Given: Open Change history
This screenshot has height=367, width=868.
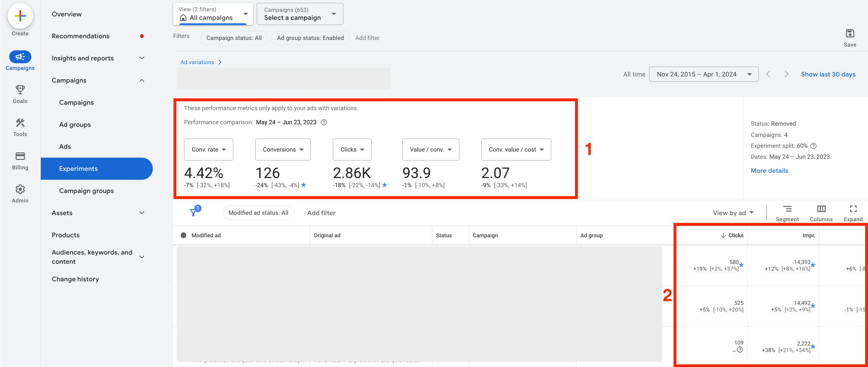Looking at the screenshot, I should (76, 279).
